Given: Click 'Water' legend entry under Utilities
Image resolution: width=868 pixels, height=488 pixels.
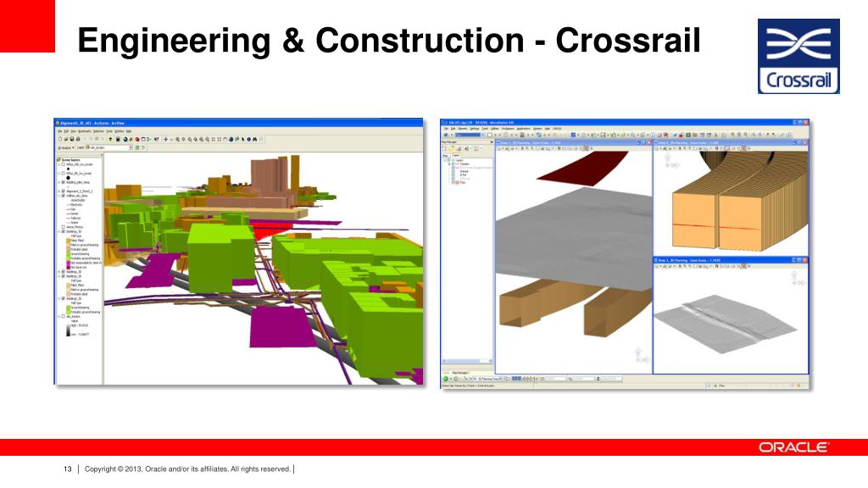Looking at the screenshot, I should coord(73,223).
